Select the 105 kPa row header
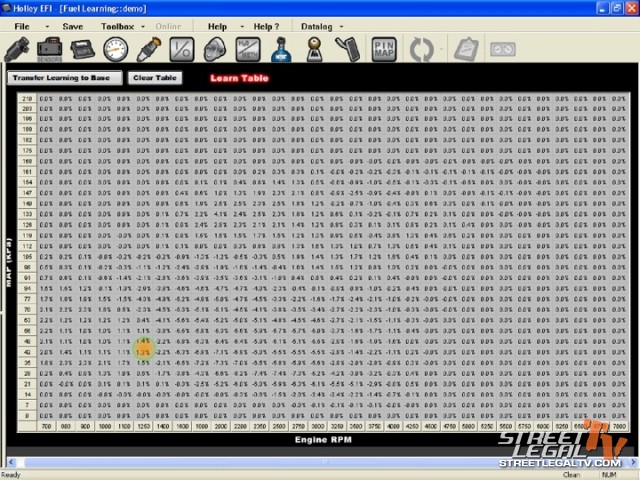Screen dimensions: 640x480 click(27, 257)
